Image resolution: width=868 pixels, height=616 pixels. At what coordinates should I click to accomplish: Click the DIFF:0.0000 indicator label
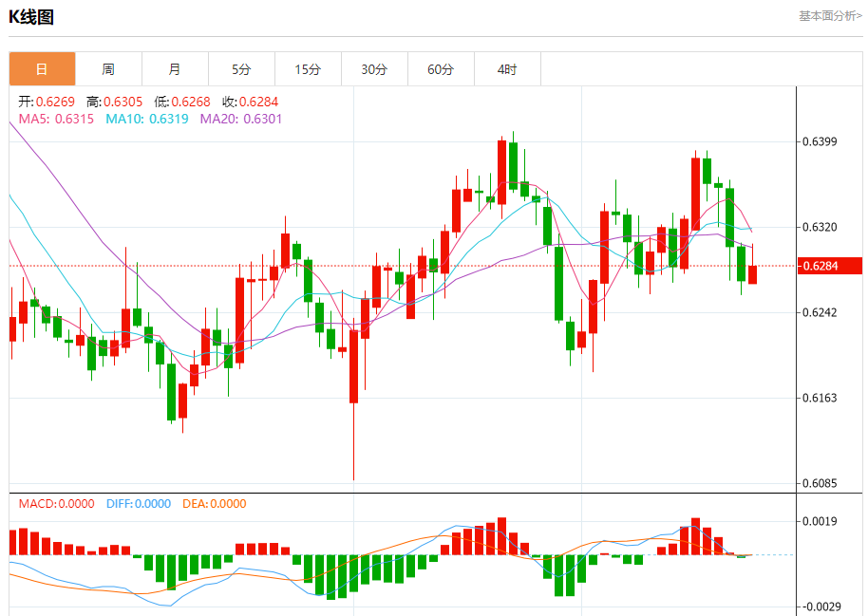coord(139,504)
